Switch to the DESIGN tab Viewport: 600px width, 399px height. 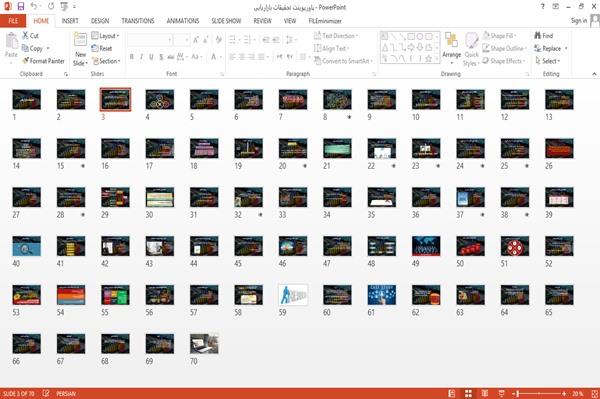click(x=100, y=21)
